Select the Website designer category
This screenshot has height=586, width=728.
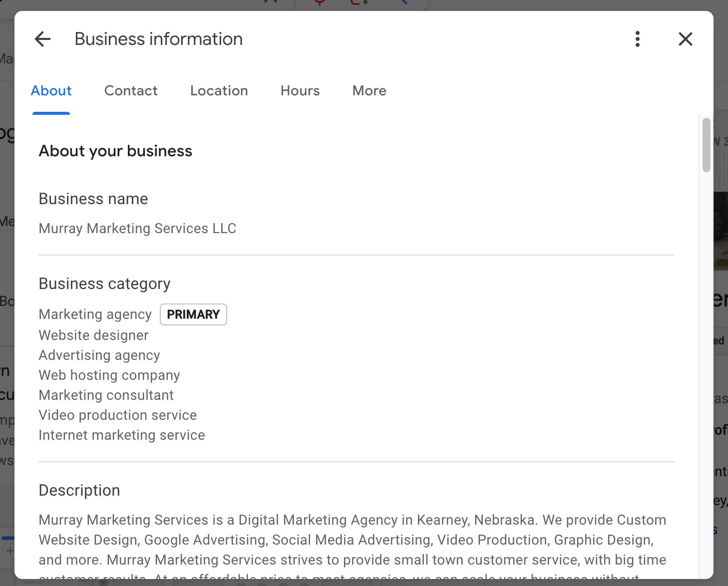[94, 335]
